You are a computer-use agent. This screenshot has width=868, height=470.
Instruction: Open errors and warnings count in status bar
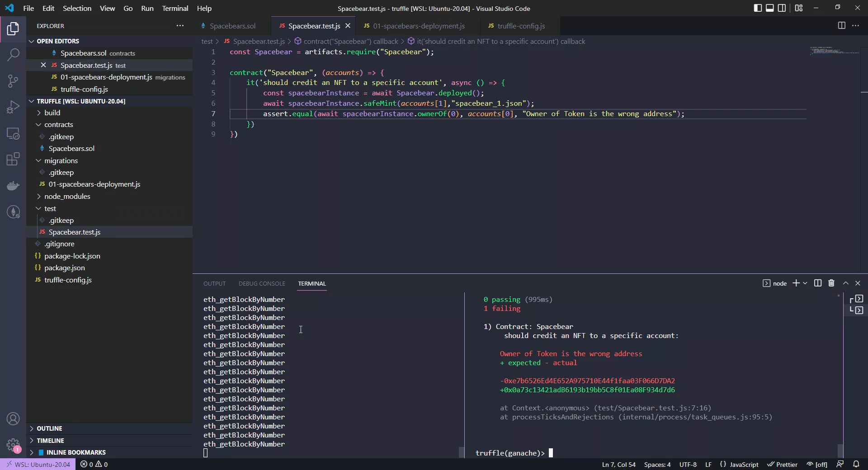[x=94, y=464]
